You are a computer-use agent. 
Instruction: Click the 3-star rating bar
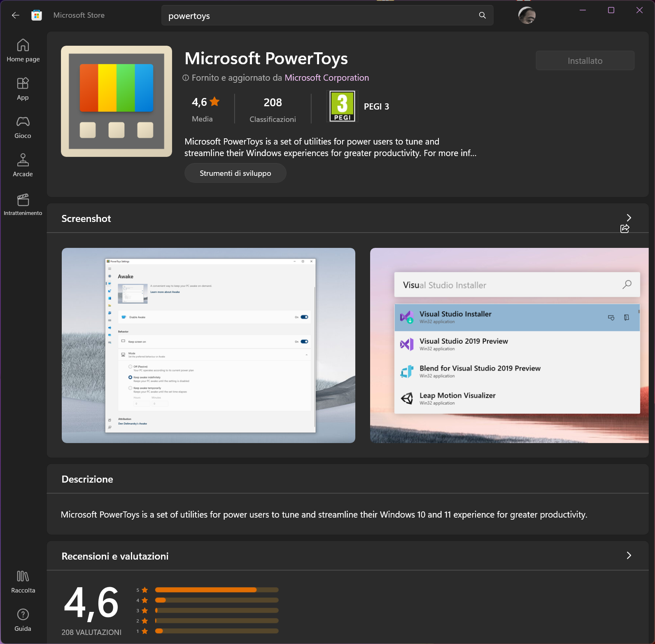coord(217,611)
